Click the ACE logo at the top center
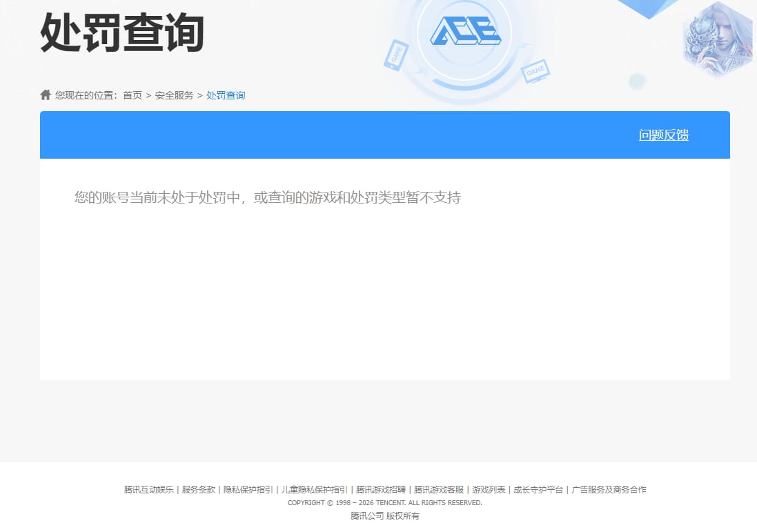Viewport: 757px width, 532px height. (466, 31)
